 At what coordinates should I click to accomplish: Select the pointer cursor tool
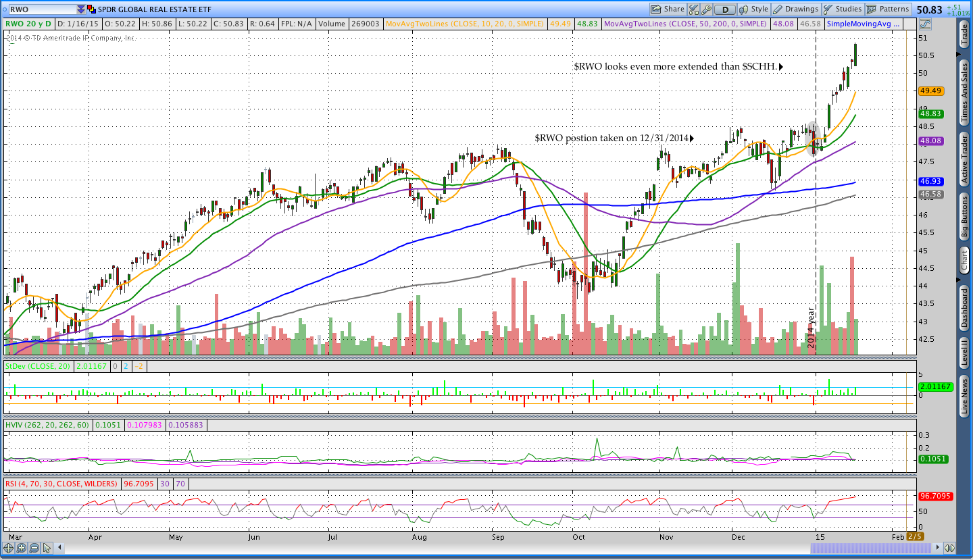[47, 548]
